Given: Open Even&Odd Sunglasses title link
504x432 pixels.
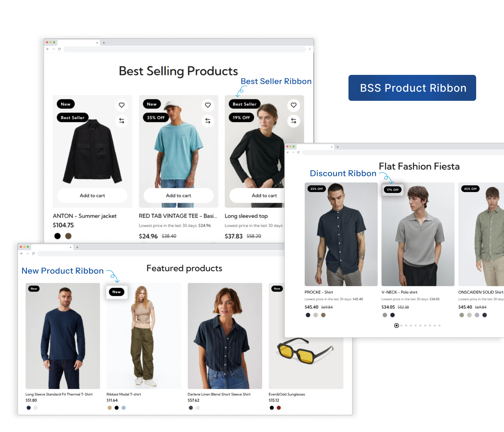Looking at the screenshot, I should (x=287, y=394).
